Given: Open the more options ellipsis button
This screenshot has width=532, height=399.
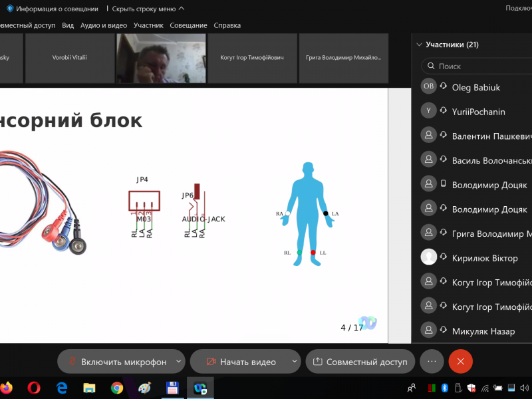Looking at the screenshot, I should click(432, 362).
